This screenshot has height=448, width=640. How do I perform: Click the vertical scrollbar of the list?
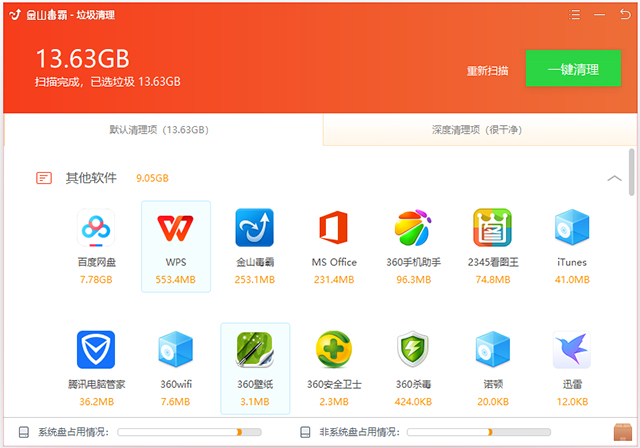[631, 173]
